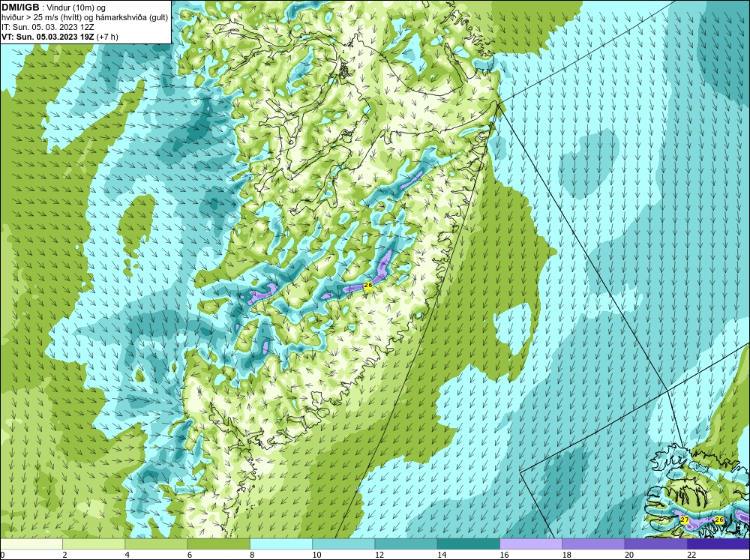Click the yellow '27' gust marker near Iceland

(685, 520)
